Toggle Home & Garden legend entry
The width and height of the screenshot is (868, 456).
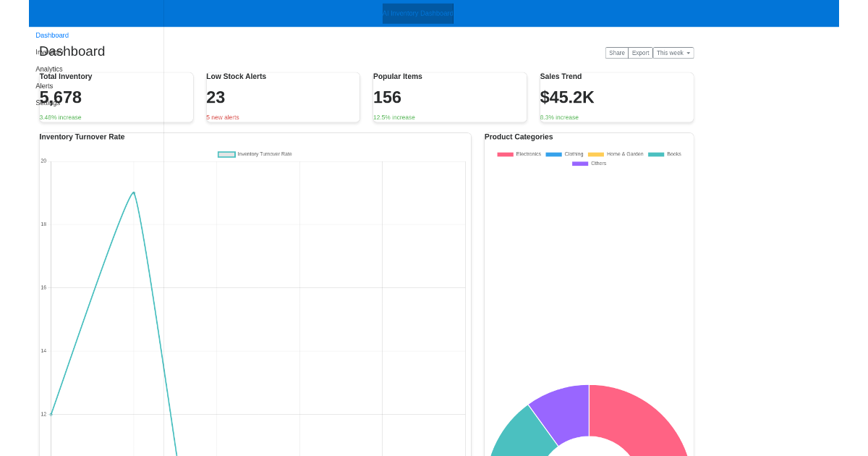pyautogui.click(x=615, y=154)
